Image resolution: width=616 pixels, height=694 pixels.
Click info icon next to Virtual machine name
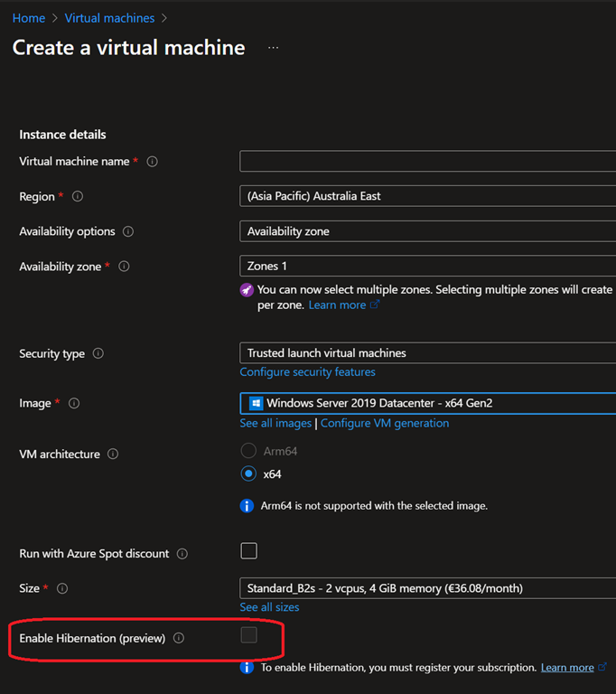153,162
